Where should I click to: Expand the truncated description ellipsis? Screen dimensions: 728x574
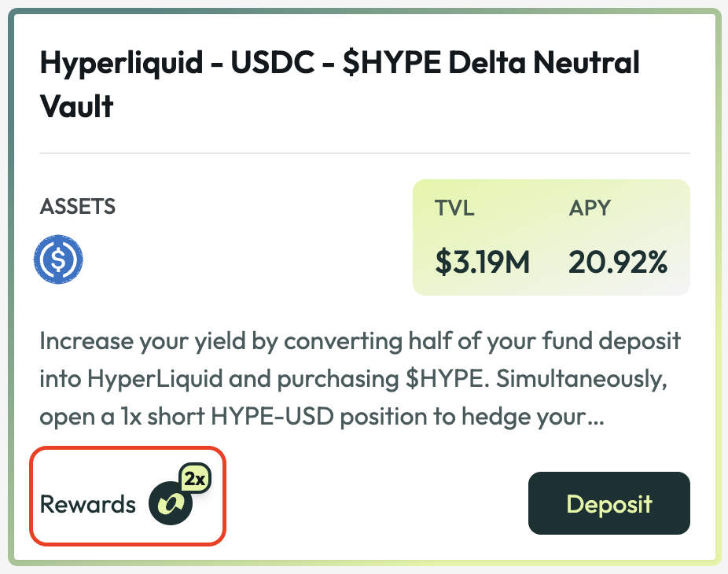[x=594, y=417]
